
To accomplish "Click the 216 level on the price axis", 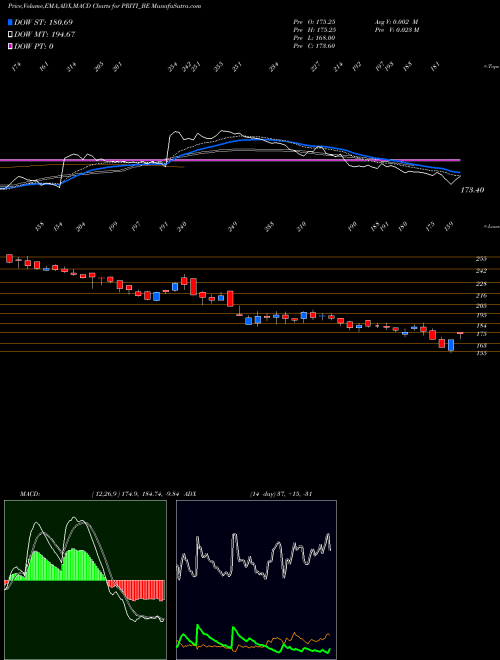I will (481, 296).
